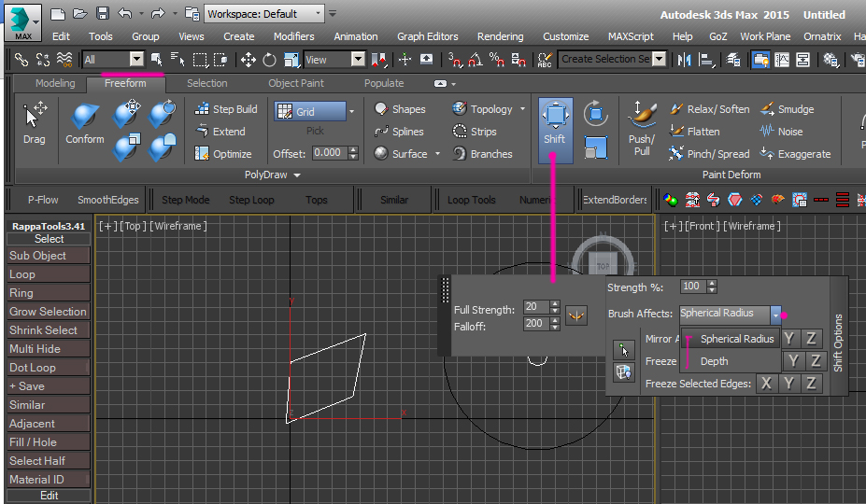This screenshot has height=504, width=866.
Task: Open the Brush Affects dropdown arrow
Action: tap(775, 315)
